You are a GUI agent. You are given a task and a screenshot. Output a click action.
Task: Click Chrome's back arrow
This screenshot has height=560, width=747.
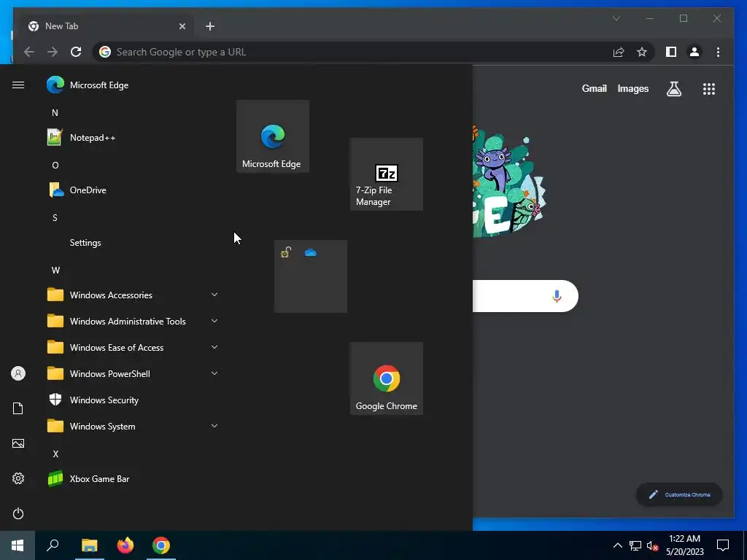(x=29, y=52)
